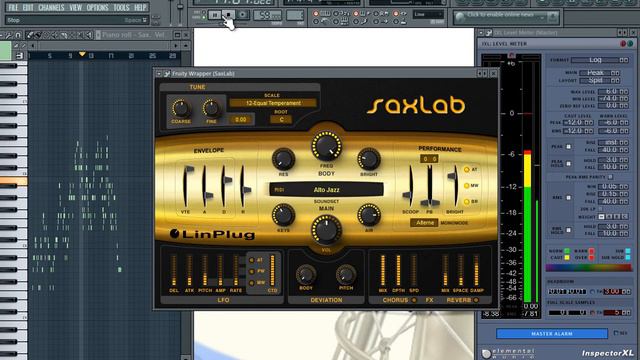Open the Alterne monomode dropdown
Image resolution: width=640 pixels, height=360 pixels.
point(424,223)
